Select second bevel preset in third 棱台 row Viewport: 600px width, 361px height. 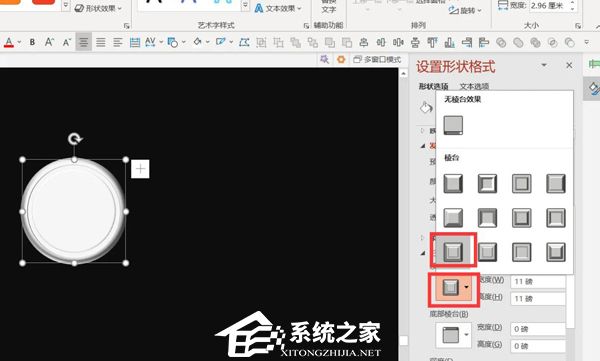487,252
